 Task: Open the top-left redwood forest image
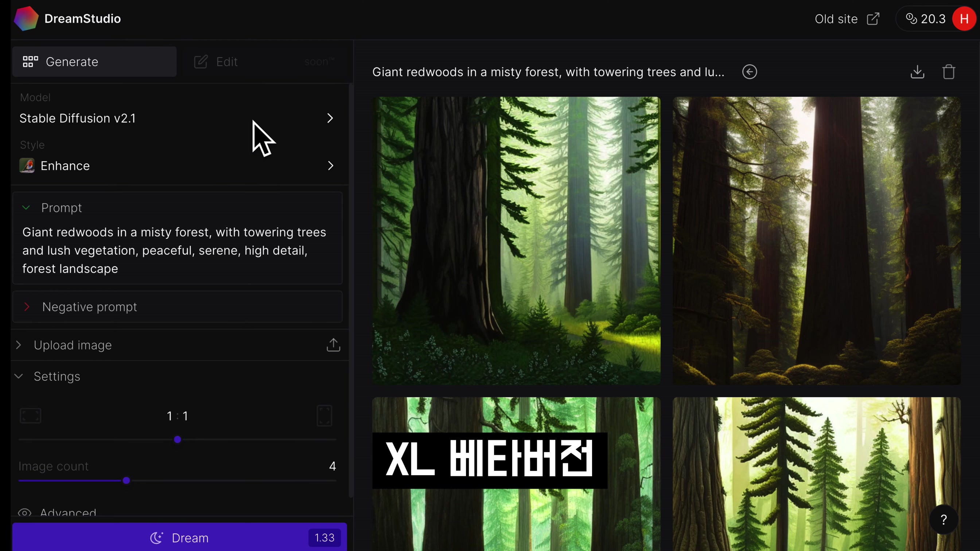tap(516, 240)
